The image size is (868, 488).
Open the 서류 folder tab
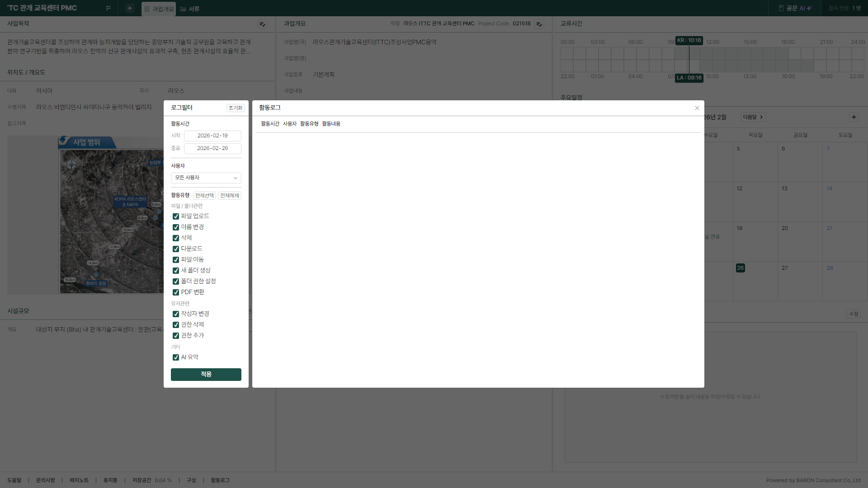(189, 9)
